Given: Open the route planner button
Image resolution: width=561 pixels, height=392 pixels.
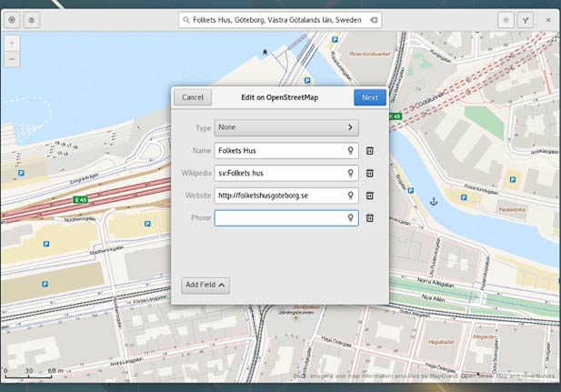Looking at the screenshot, I should click(526, 20).
